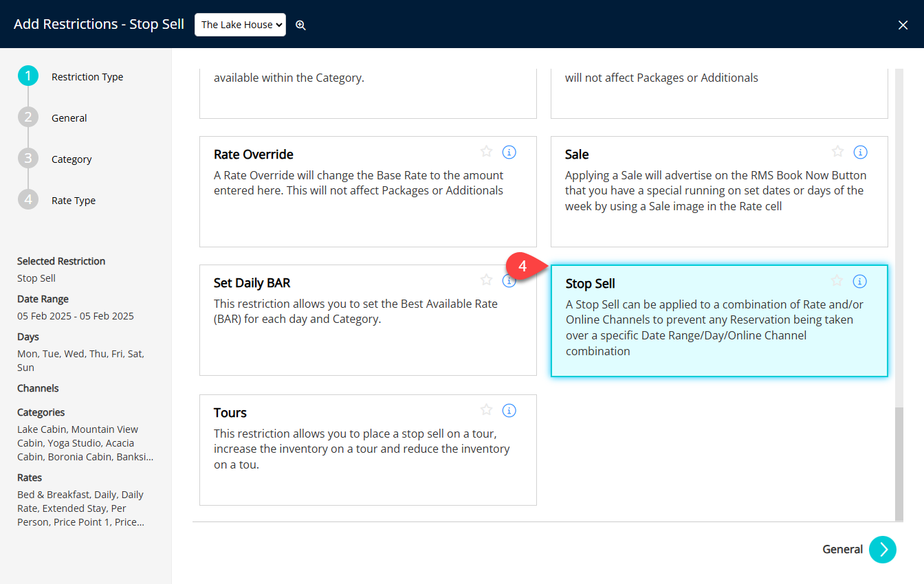Favorite the Rate Override restriction star

coord(487,152)
